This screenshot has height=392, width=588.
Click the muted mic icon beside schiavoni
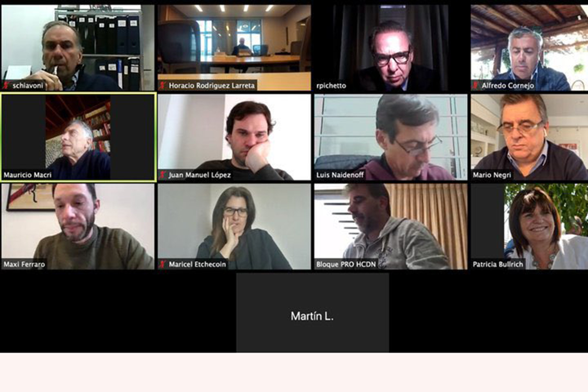pos(6,85)
